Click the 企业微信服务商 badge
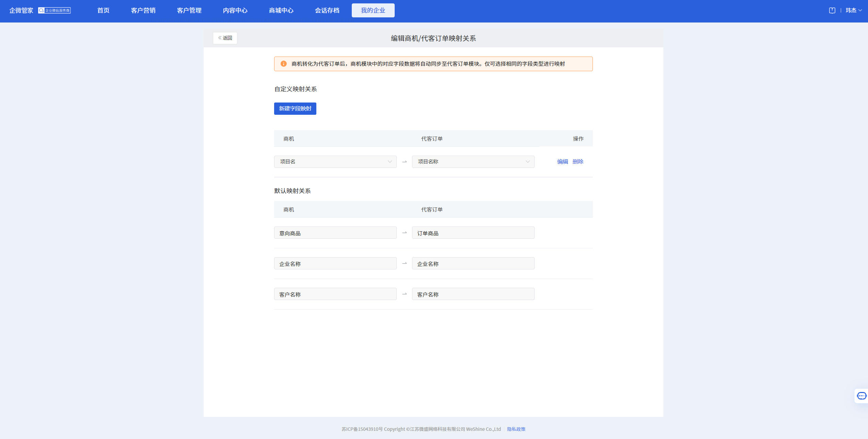Image resolution: width=868 pixels, height=439 pixels. (x=54, y=11)
